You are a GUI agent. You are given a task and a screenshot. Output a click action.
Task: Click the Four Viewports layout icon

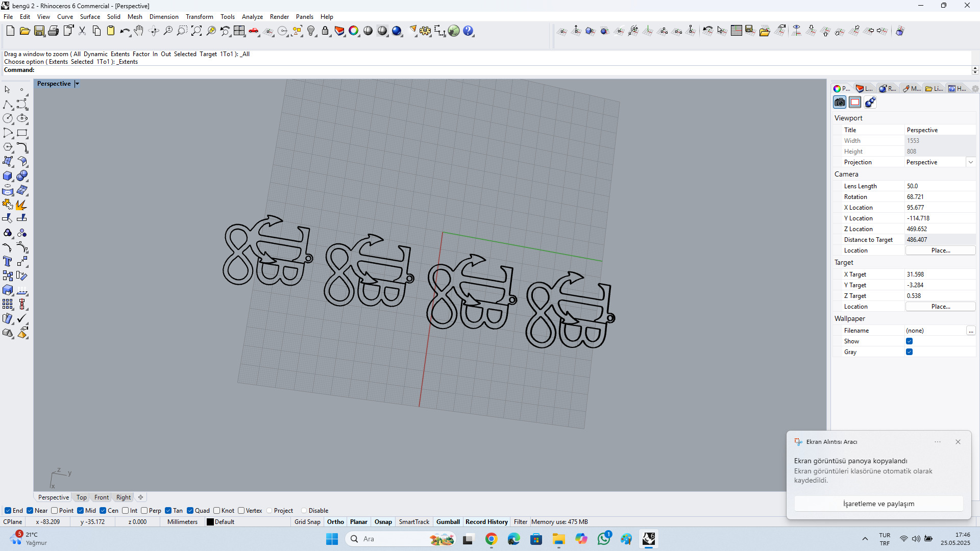tap(239, 31)
